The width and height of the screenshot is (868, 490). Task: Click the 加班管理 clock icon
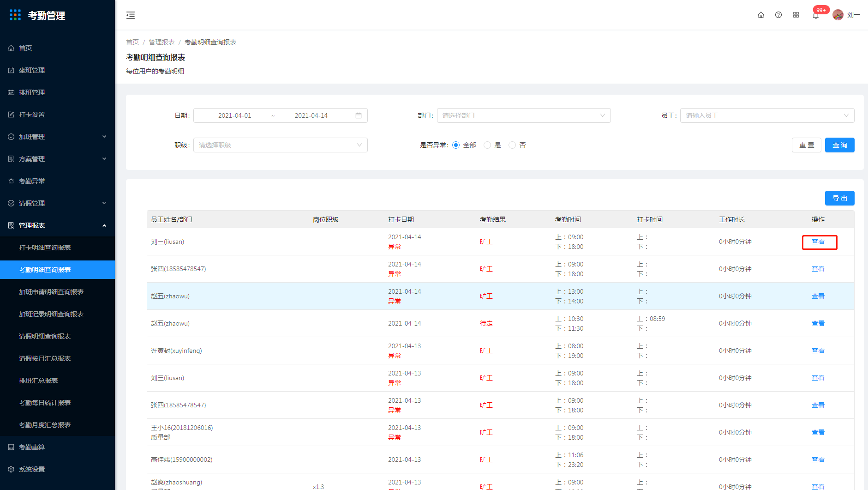(x=11, y=137)
